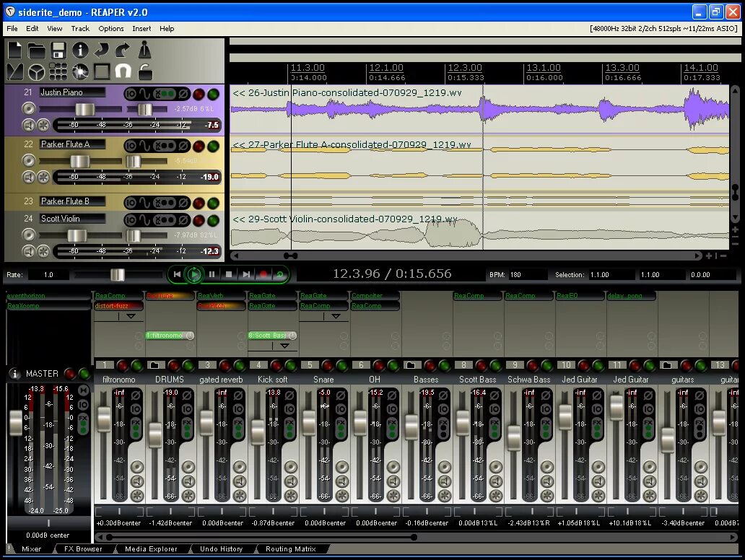Go to start with the rewind transport button
745x560 pixels.
pos(177,274)
